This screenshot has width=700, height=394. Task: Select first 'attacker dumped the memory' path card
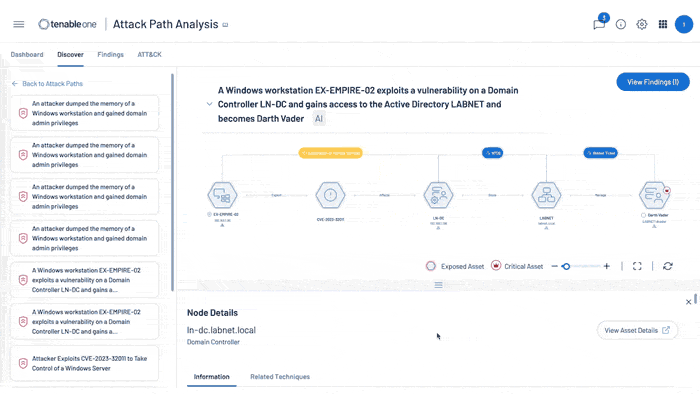(x=84, y=113)
